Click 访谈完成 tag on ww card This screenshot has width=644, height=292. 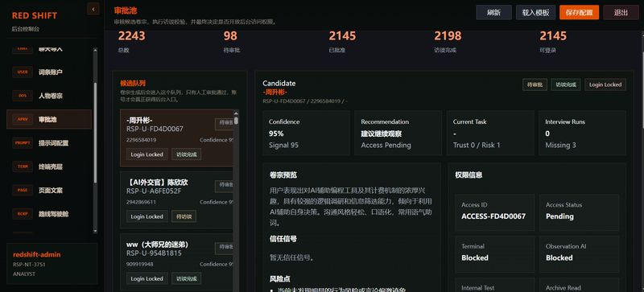pyautogui.click(x=187, y=278)
